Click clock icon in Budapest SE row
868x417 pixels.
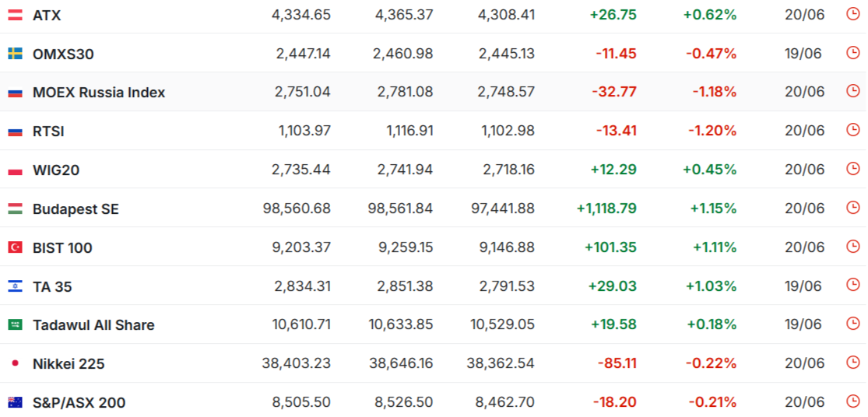pos(853,208)
